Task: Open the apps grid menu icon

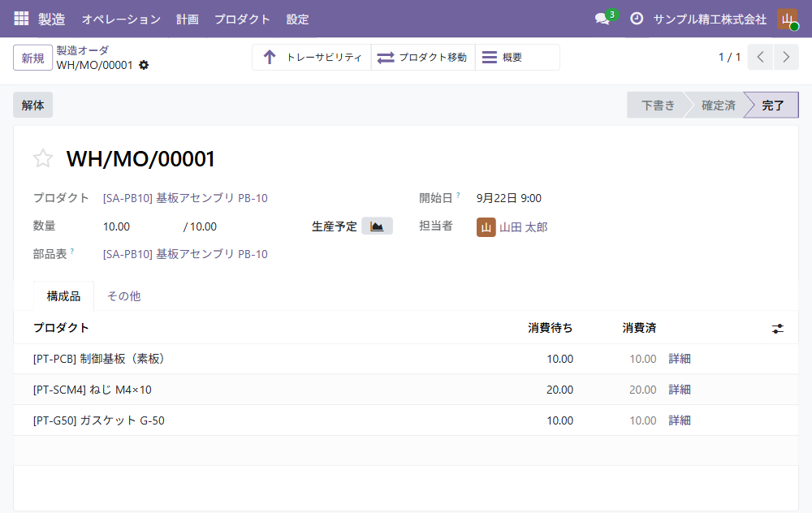Action: point(21,19)
